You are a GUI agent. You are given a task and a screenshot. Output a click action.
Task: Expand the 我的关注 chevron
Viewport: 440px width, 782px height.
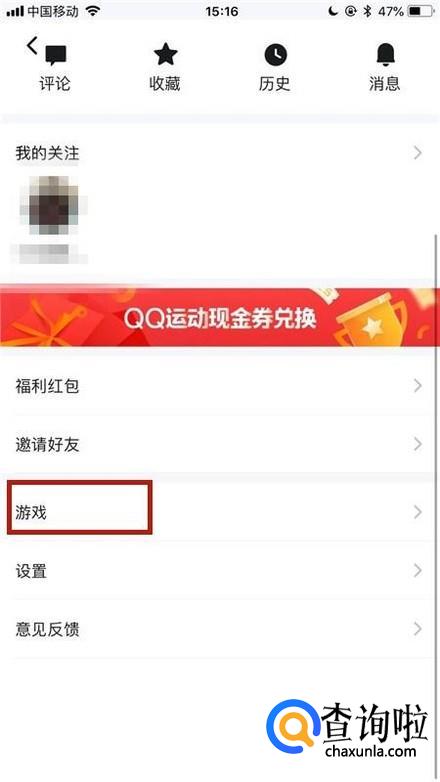418,153
